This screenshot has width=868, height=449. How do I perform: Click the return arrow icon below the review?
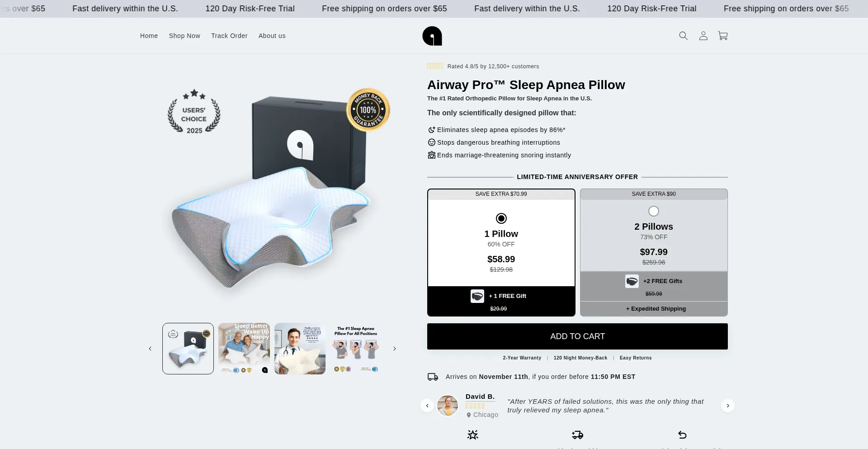tap(682, 435)
